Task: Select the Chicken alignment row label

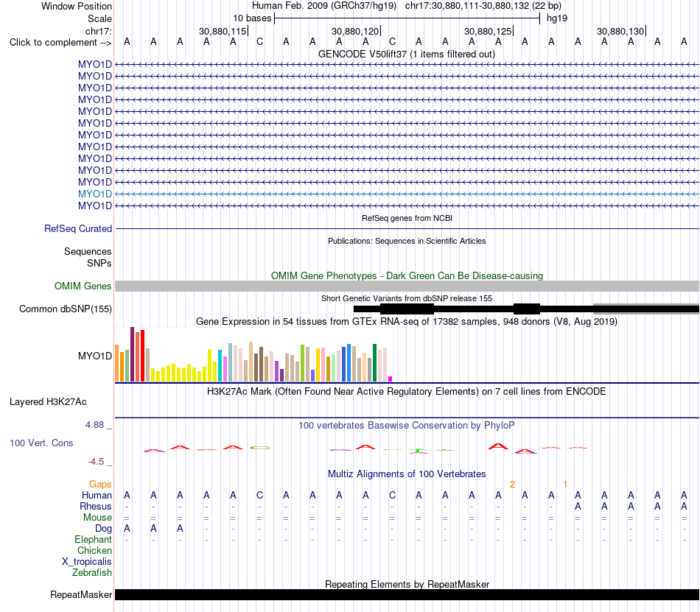Action: [94, 550]
